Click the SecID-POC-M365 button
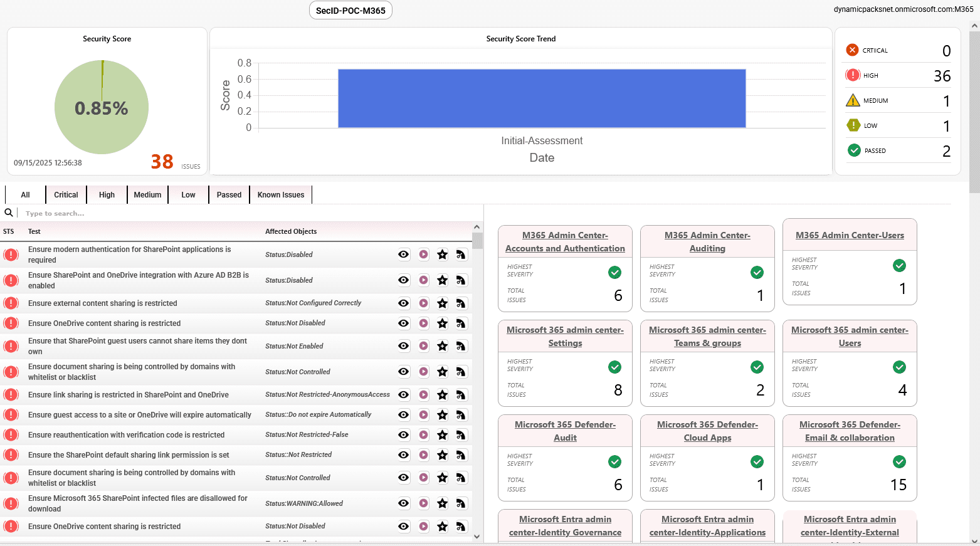Image resolution: width=980 pixels, height=546 pixels. [350, 11]
